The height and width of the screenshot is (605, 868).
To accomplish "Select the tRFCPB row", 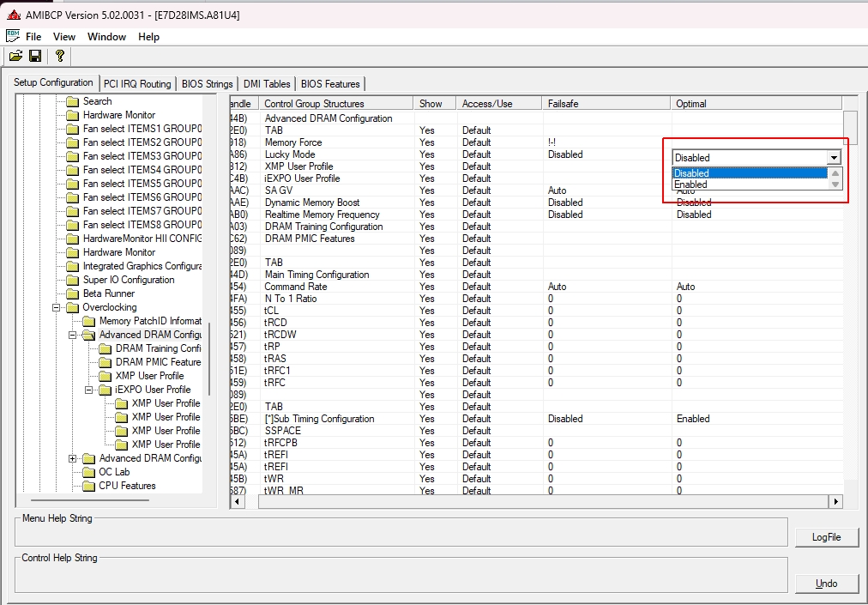I will point(536,443).
